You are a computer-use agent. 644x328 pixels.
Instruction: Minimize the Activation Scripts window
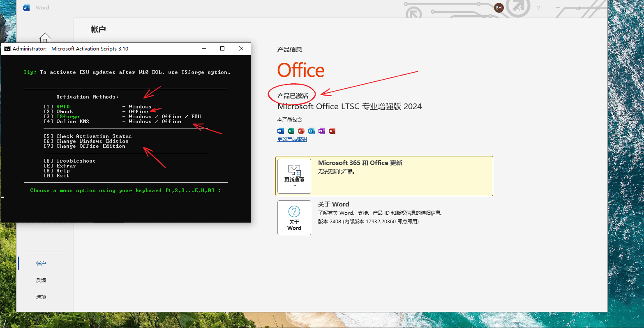(204, 48)
